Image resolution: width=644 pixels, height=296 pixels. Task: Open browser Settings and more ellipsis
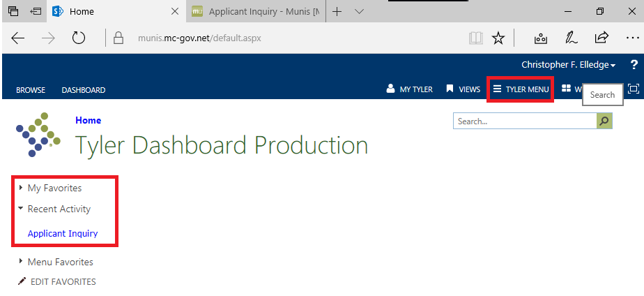click(632, 38)
